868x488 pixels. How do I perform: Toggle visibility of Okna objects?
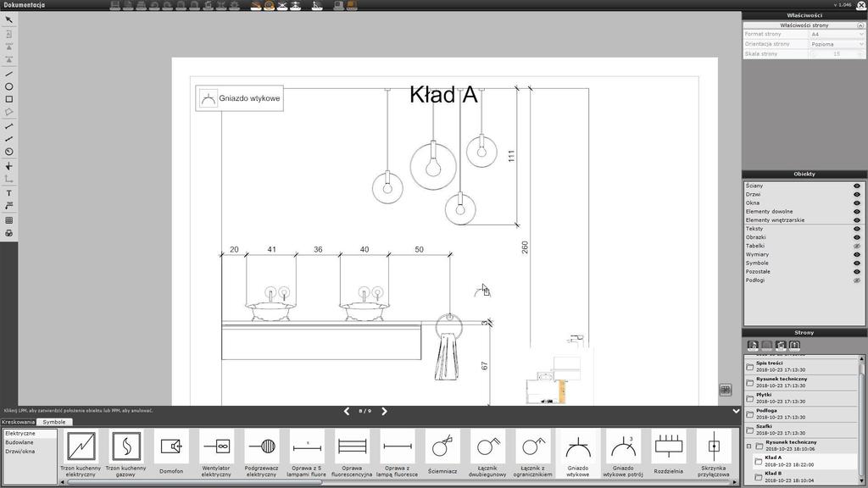tap(856, 203)
